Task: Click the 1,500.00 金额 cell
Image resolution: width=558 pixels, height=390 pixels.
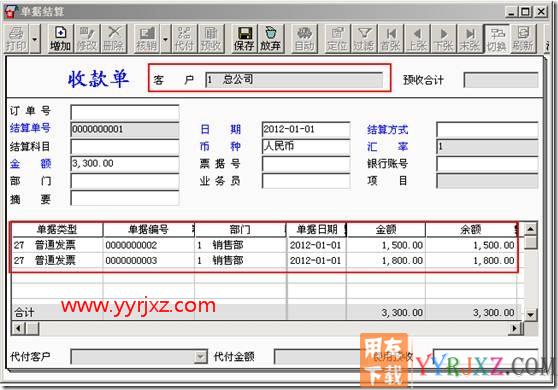Action: click(386, 245)
